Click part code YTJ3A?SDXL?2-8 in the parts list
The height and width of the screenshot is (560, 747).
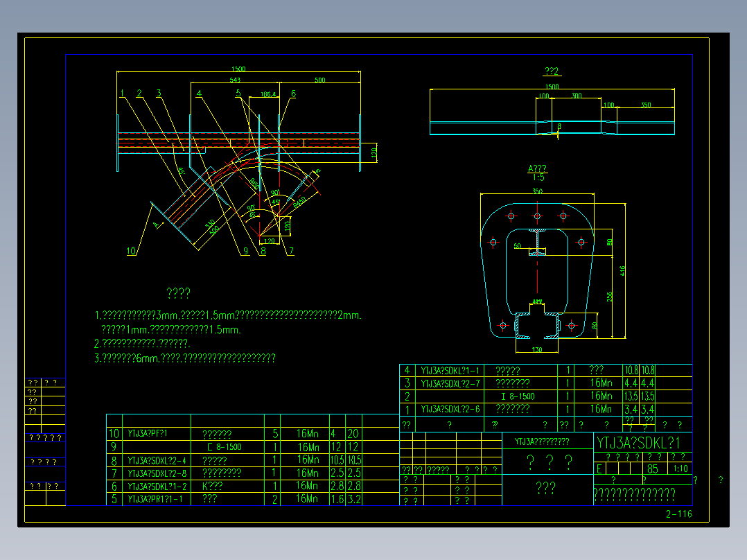point(157,473)
